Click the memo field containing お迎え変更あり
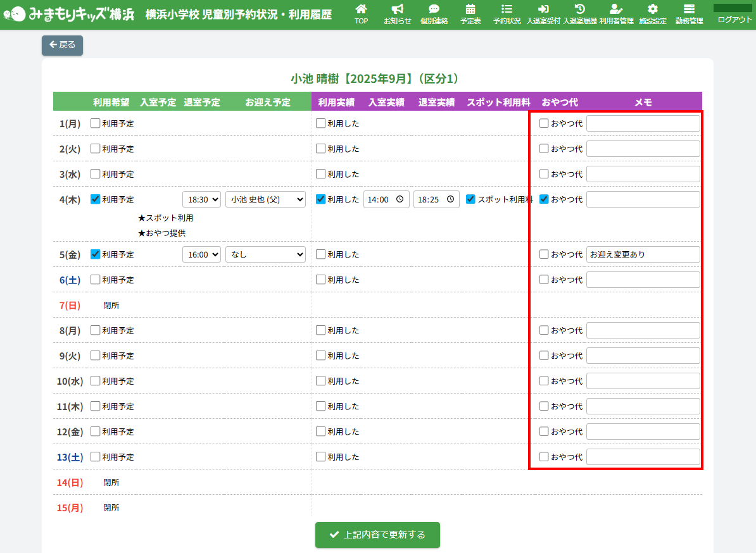The width and height of the screenshot is (756, 553). click(x=643, y=254)
